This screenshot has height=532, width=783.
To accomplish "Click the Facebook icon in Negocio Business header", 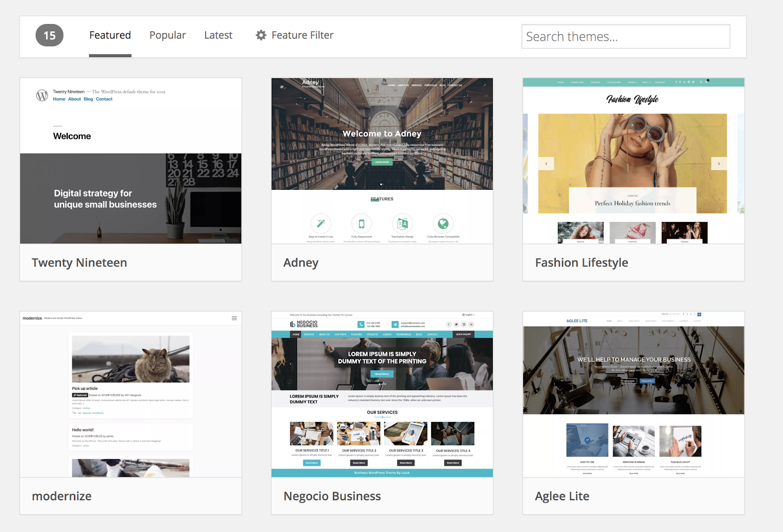I will pos(449,324).
